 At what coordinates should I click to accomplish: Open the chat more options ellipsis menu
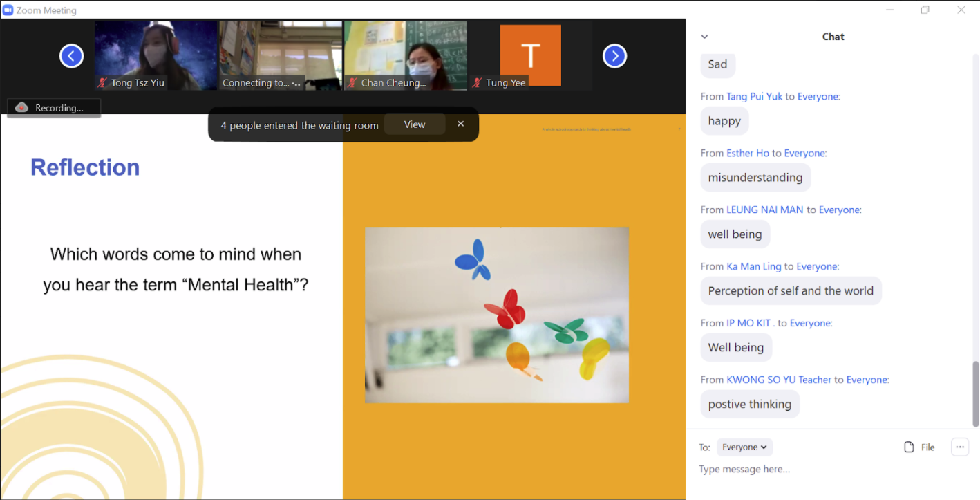pos(960,447)
